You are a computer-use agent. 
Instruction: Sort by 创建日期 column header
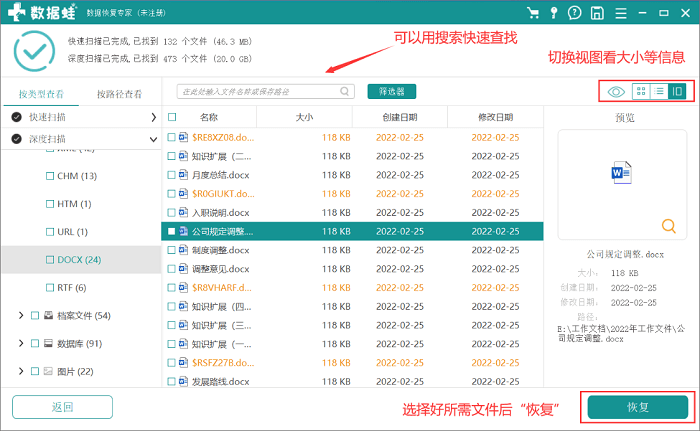point(400,117)
